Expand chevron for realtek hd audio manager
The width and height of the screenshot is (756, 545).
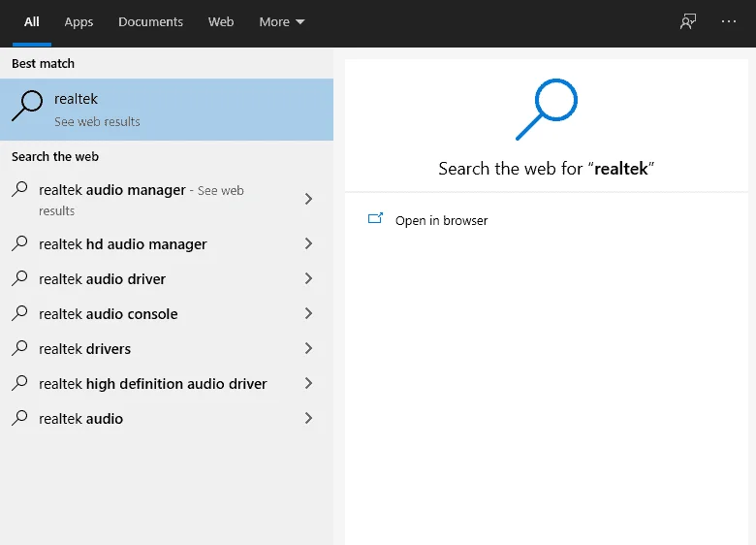coord(308,243)
